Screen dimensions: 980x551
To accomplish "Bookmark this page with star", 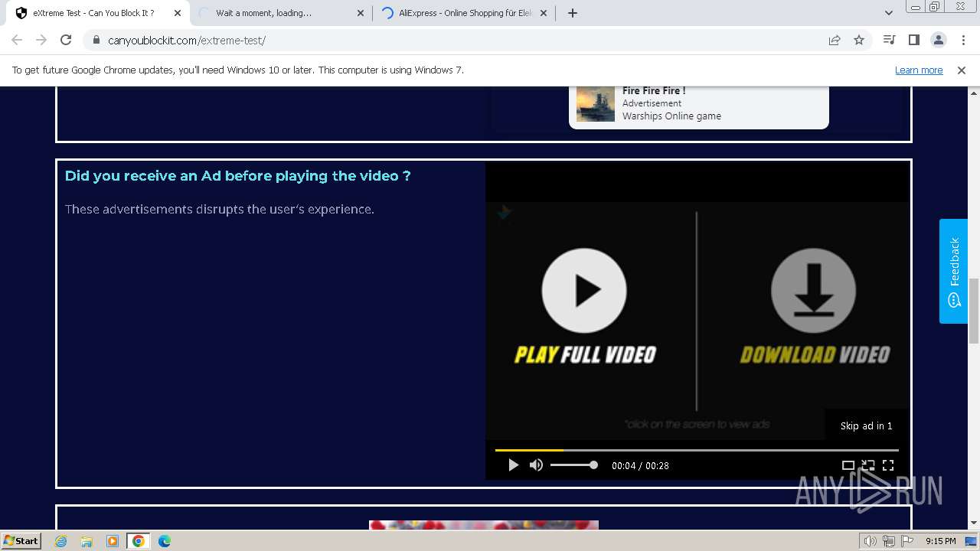I will click(x=859, y=40).
